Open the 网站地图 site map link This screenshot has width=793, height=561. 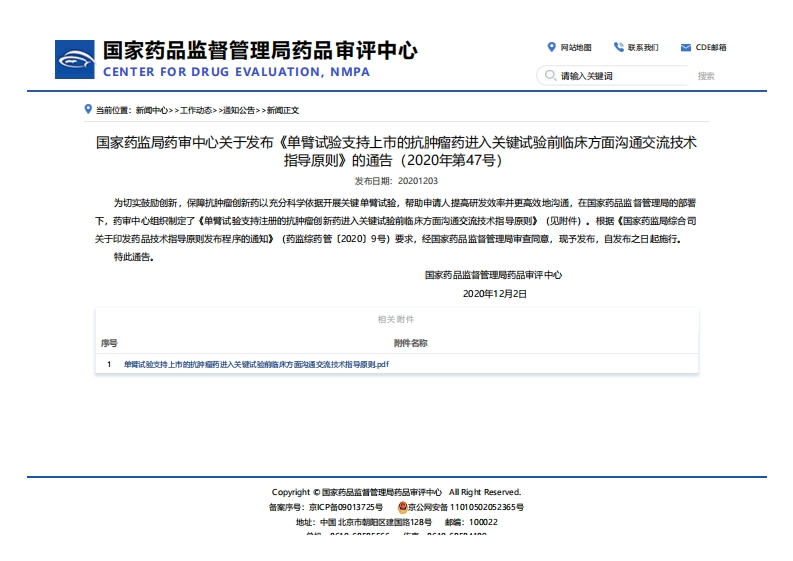pos(576,47)
